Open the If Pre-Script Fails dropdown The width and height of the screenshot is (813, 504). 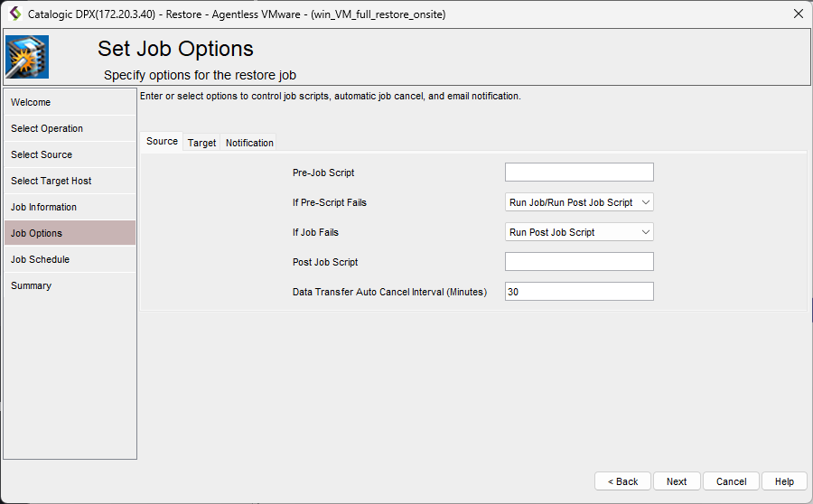[578, 202]
